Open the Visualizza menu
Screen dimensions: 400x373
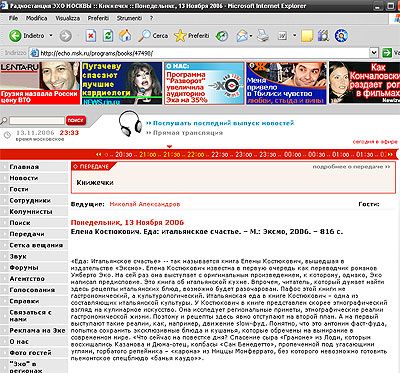[67, 18]
